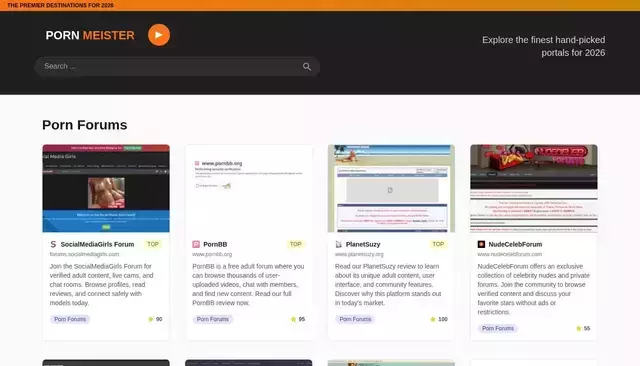Click the NudeCelebForum description text
The height and width of the screenshot is (366, 640).
[x=533, y=289]
